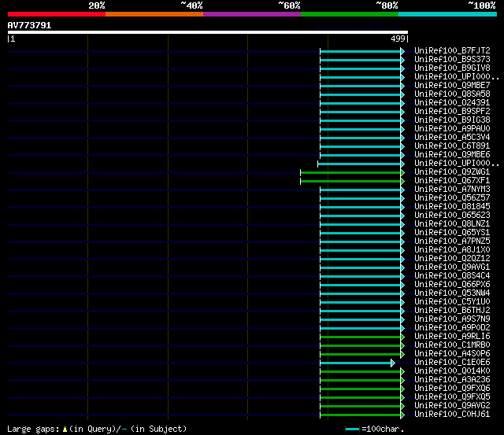Click the cyan alignment bar for B7FJT2
Screen dimensions: 504x435
tap(362, 51)
